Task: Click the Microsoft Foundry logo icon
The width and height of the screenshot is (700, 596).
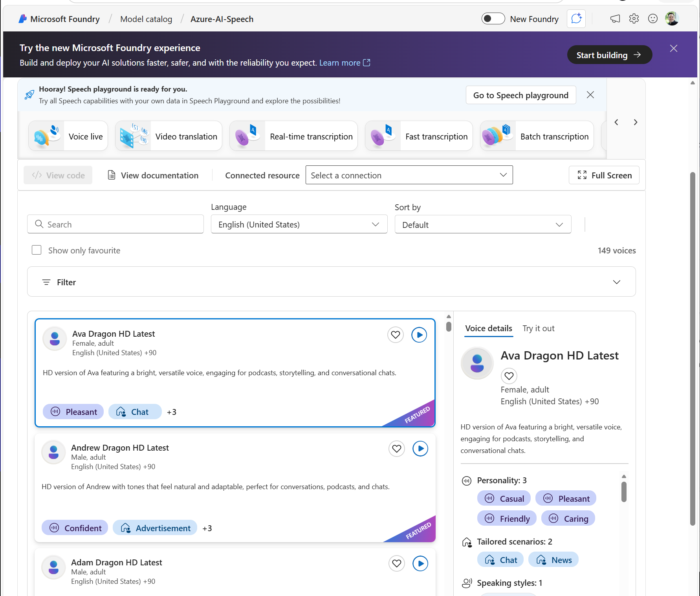Action: pos(23,19)
